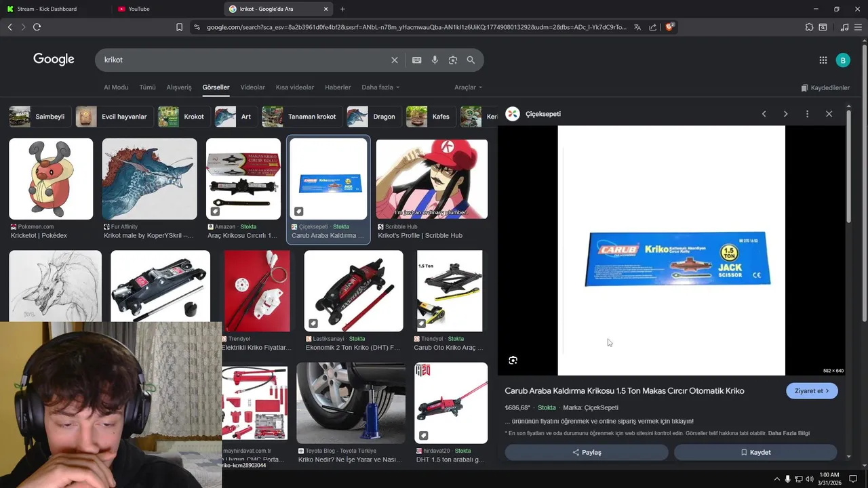Open taskbar volume control
The image size is (868, 488).
coord(809,479)
